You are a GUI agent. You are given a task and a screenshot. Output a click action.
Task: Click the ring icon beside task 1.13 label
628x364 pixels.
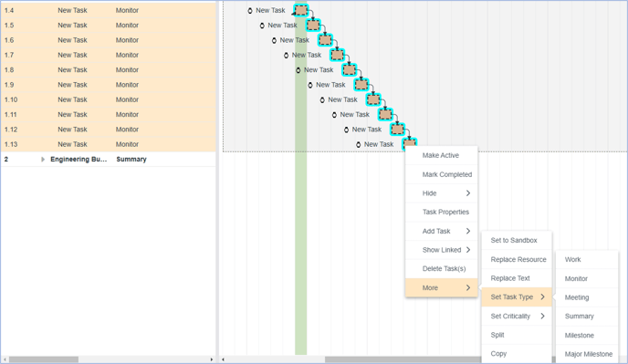click(358, 144)
